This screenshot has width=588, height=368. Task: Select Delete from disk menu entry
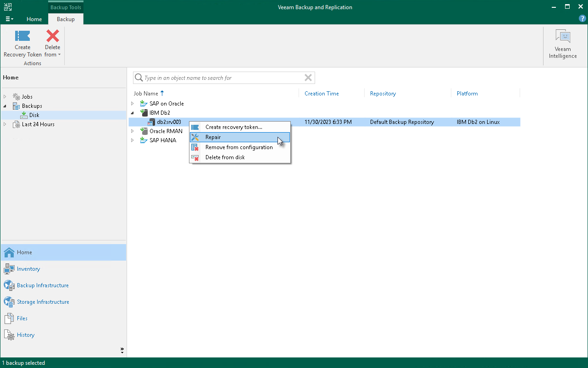click(225, 157)
